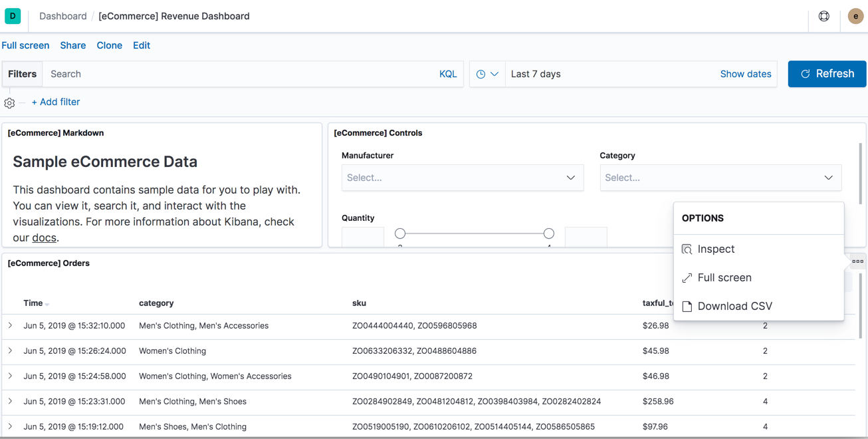Click the Download CSV document icon

click(687, 306)
